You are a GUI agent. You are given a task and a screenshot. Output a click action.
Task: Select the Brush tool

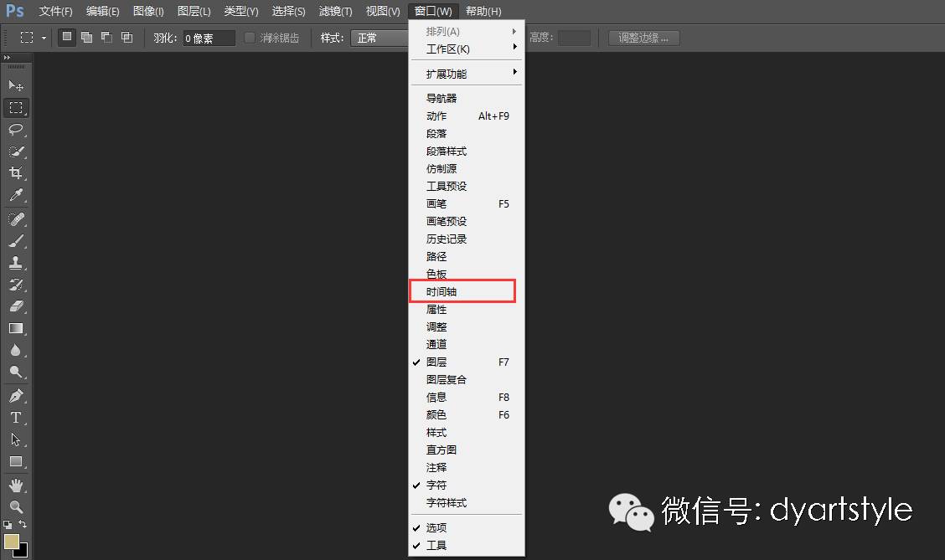[x=14, y=240]
